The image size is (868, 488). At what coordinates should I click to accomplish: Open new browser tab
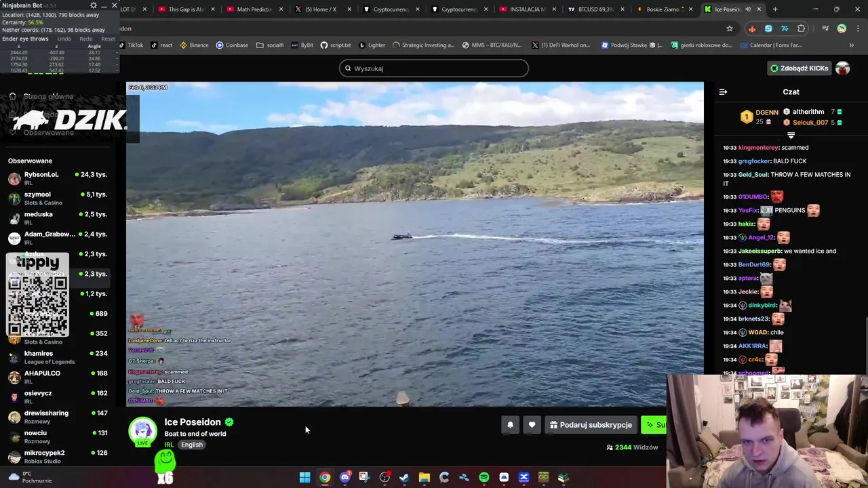775,9
